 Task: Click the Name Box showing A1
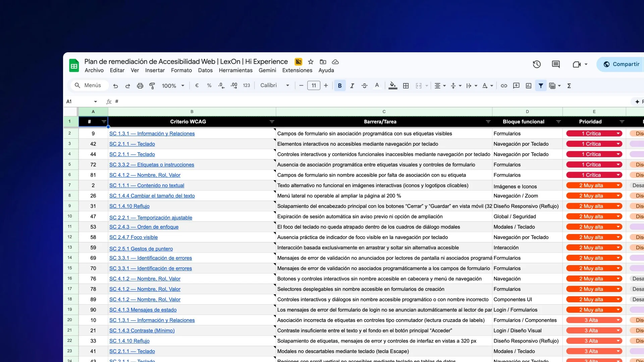[x=82, y=102]
